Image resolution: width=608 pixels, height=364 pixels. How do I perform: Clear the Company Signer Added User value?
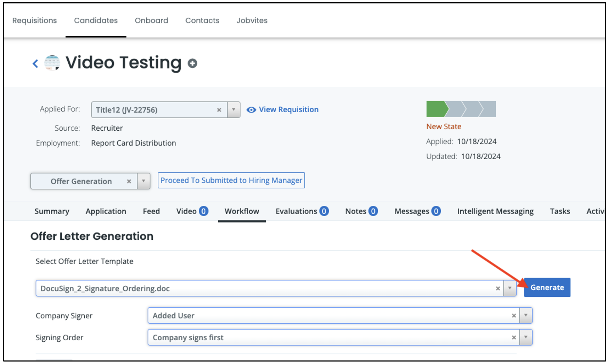(x=514, y=315)
